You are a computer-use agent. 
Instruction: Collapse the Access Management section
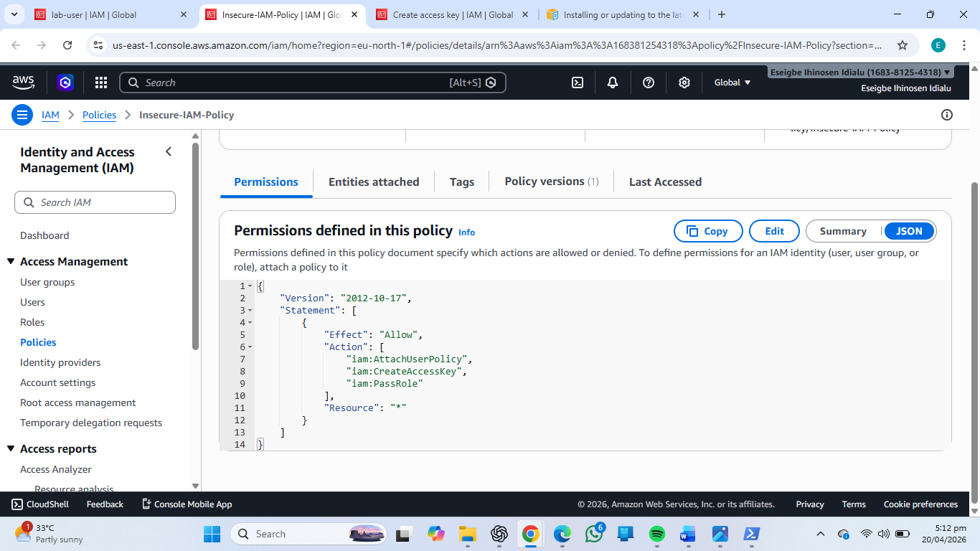coord(11,261)
